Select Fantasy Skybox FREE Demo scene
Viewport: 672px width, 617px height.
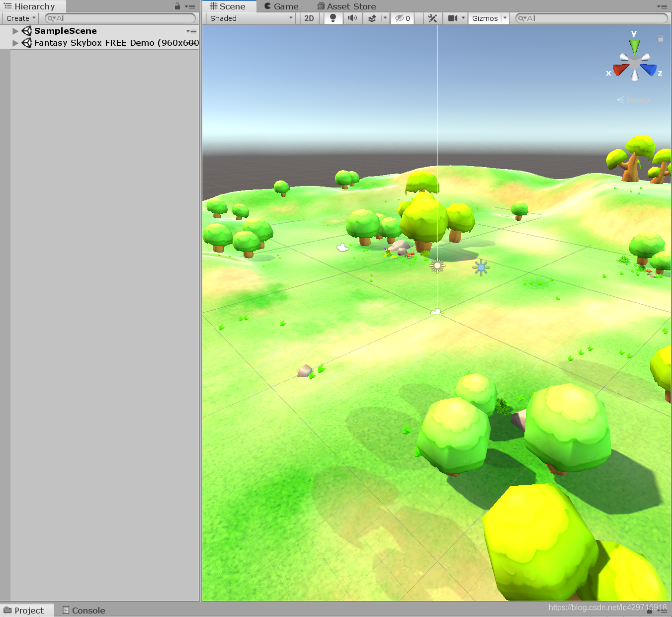[x=99, y=43]
